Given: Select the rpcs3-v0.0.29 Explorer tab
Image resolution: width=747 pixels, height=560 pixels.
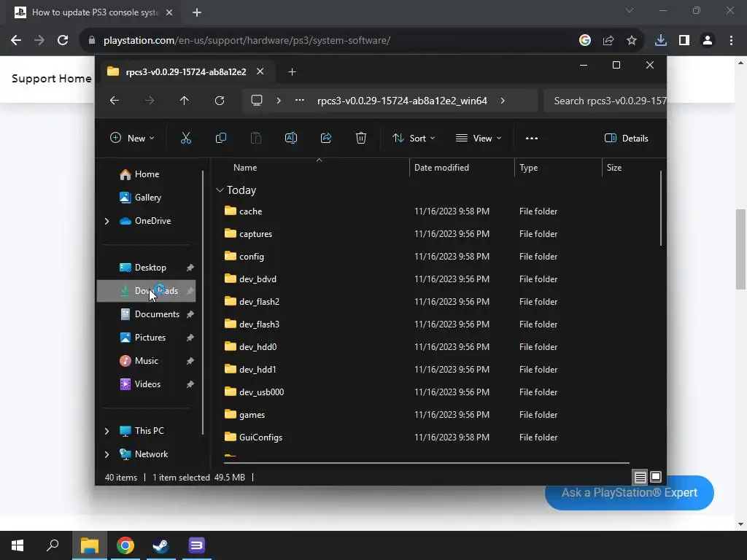Looking at the screenshot, I should click(186, 72).
